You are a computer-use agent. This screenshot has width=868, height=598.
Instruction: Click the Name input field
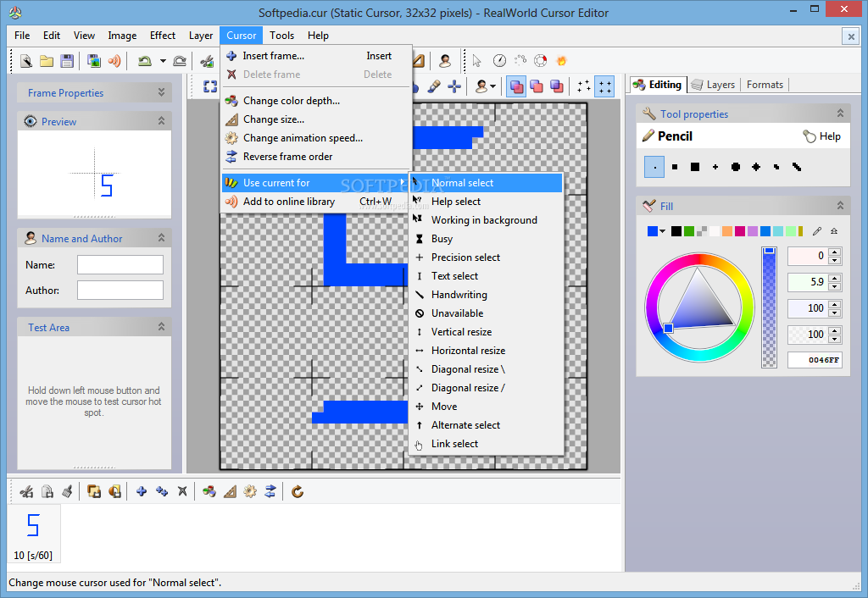click(x=120, y=264)
